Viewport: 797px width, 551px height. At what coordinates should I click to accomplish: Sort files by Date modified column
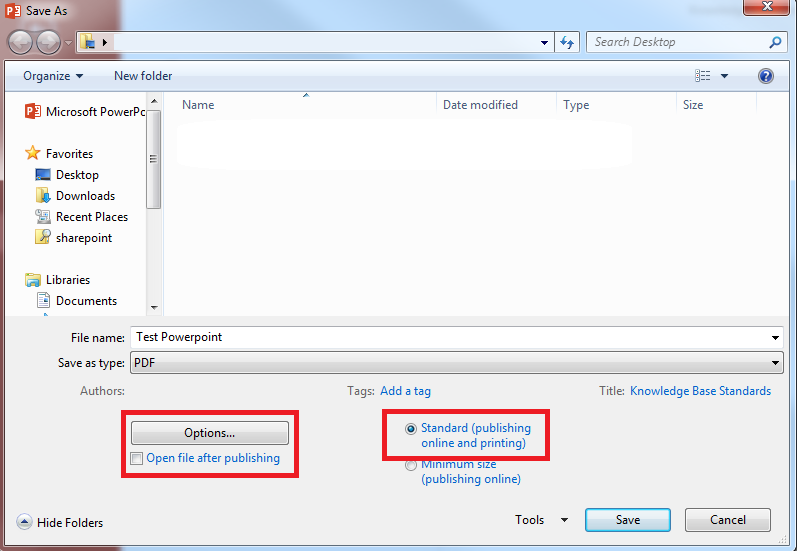pos(480,105)
